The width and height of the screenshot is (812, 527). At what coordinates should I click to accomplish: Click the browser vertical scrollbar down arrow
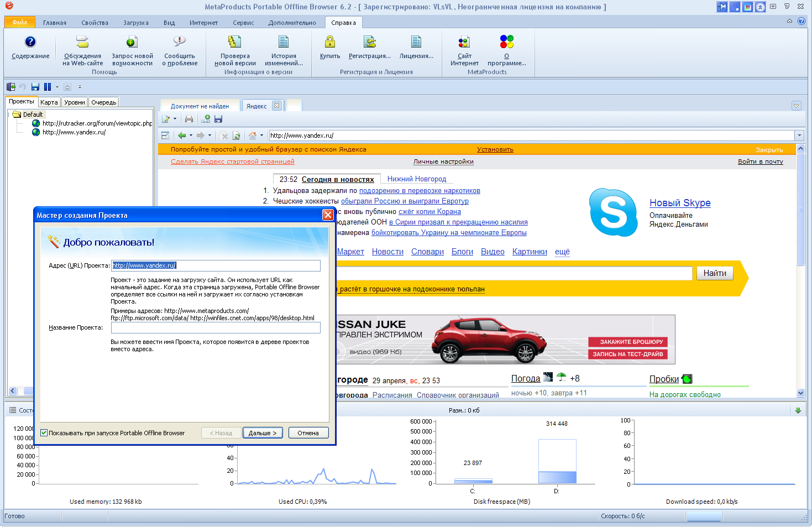(801, 393)
